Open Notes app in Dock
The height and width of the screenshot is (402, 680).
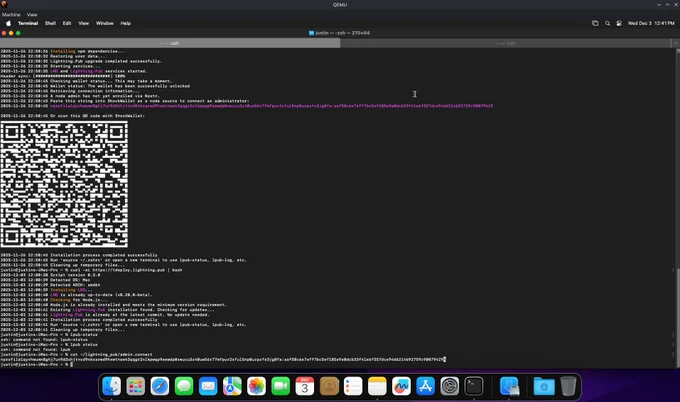click(x=377, y=386)
